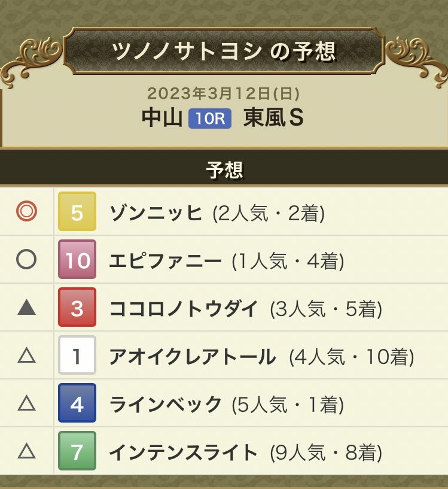Click the 東風S race name
The width and height of the screenshot is (448, 489).
274,118
